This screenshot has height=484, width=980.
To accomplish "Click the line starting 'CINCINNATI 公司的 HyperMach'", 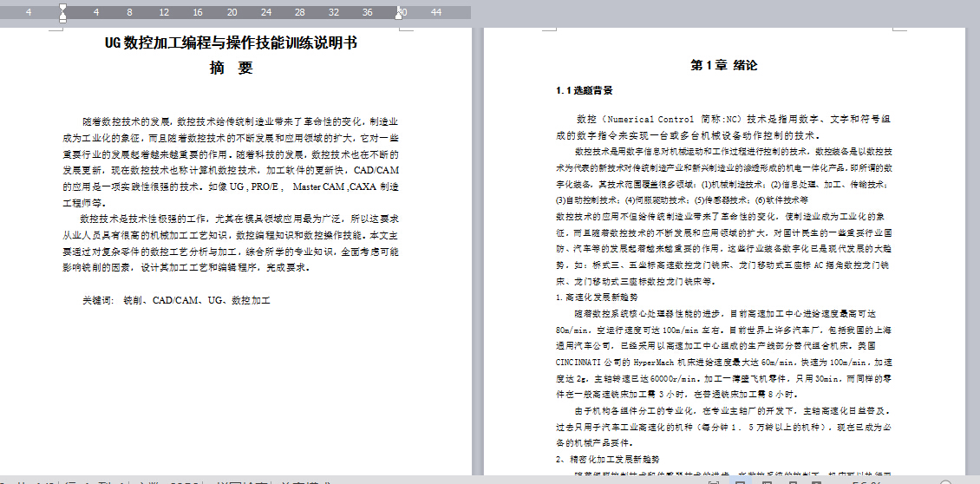I will [724, 362].
